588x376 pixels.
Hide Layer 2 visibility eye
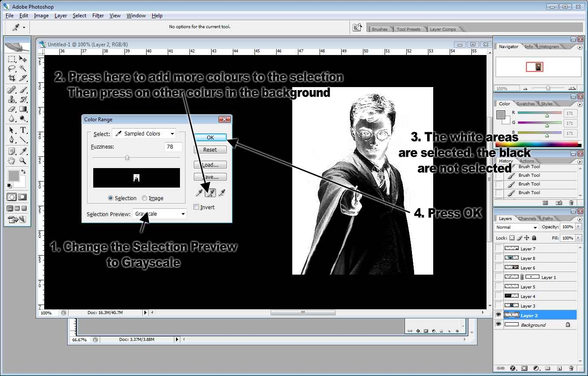[499, 315]
